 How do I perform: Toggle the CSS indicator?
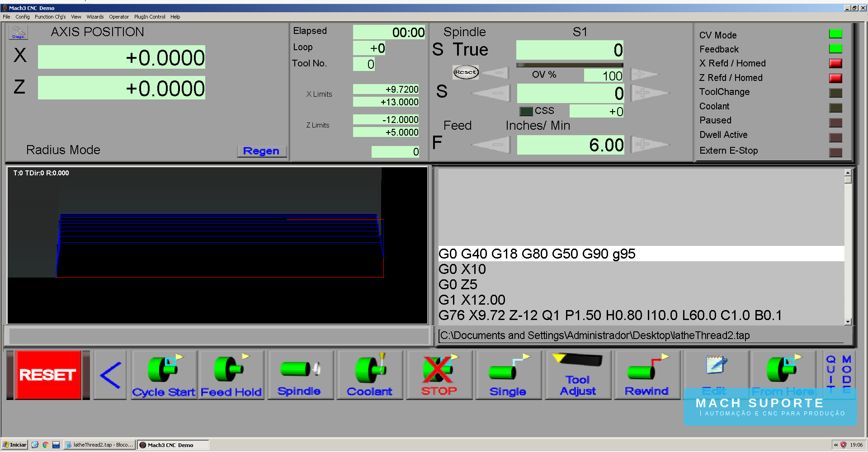click(526, 111)
